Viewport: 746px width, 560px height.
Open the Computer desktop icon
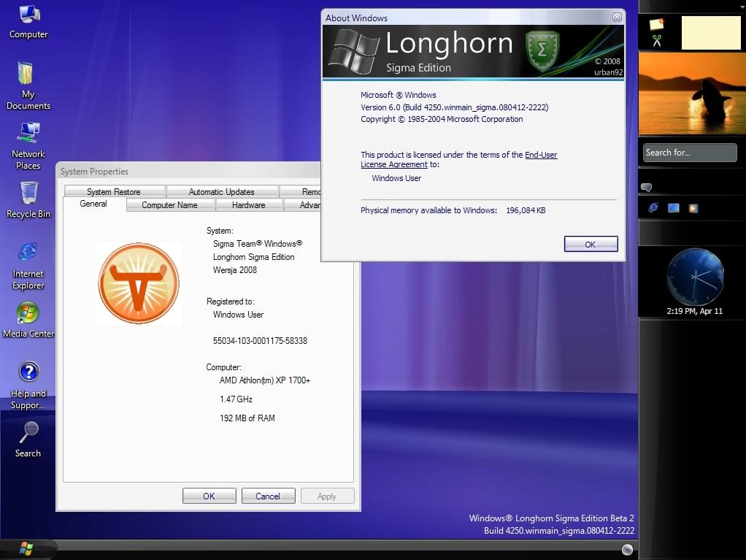[28, 22]
